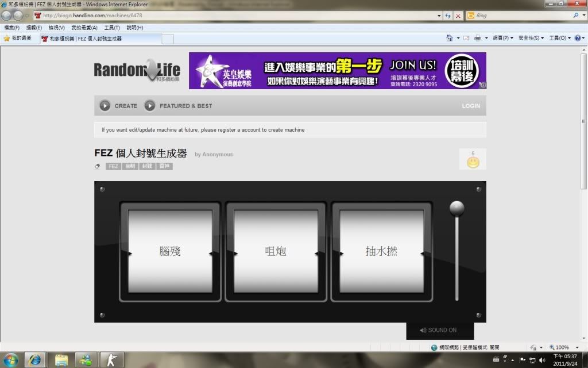
Task: Click the Random Life logo
Action: coord(137,71)
